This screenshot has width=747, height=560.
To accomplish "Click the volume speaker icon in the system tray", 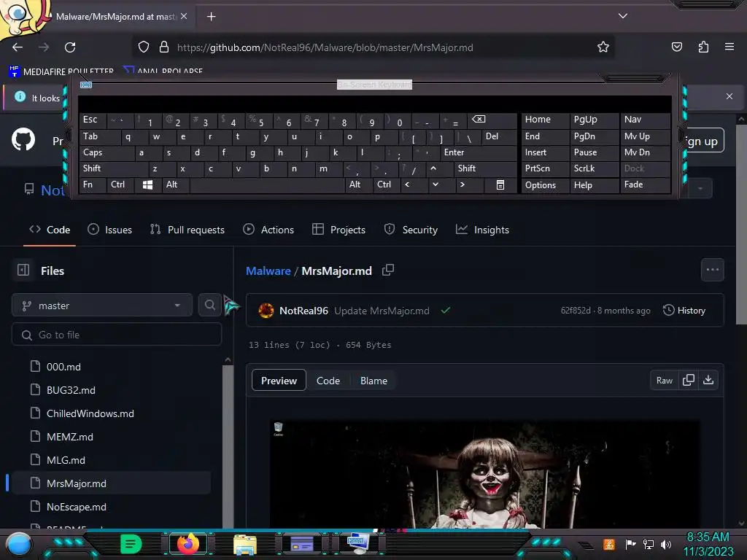I will click(x=666, y=544).
